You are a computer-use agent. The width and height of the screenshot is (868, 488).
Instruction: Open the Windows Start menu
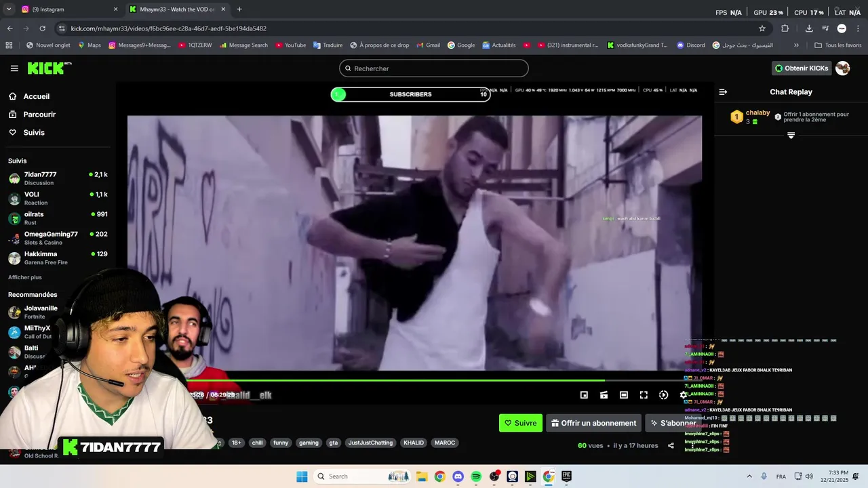click(302, 476)
